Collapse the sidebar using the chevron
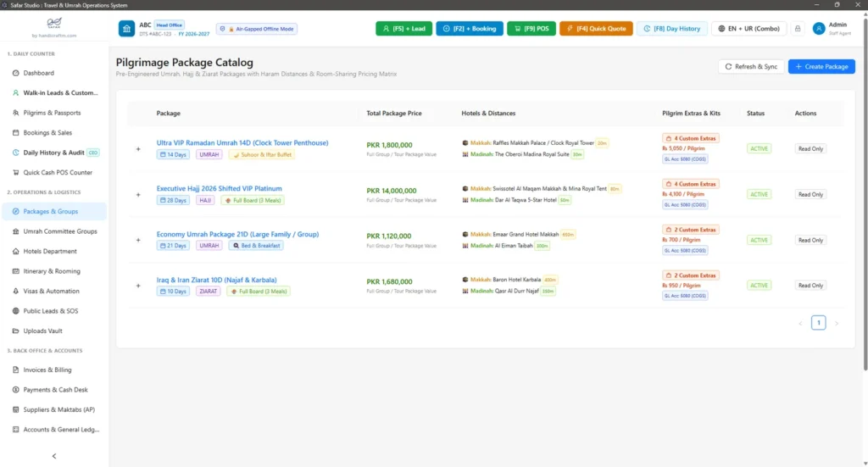The height and width of the screenshot is (467, 868). (x=54, y=457)
